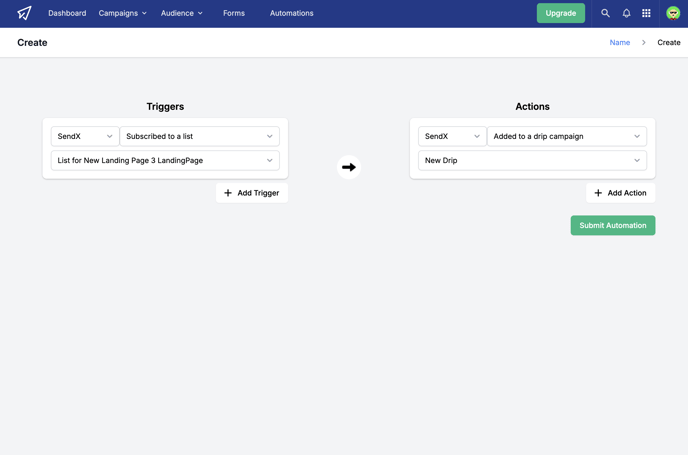Open the Audience menu
The width and height of the screenshot is (688, 455).
click(x=182, y=13)
